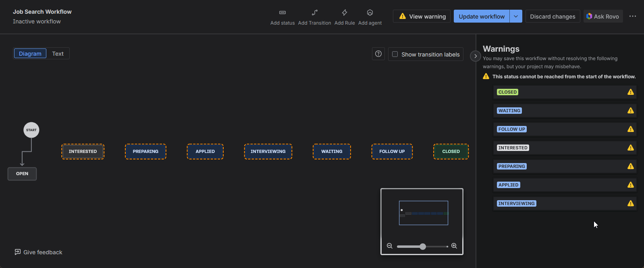Click the Inactive workflow subtitle text
The height and width of the screenshot is (268, 644).
coord(37,21)
